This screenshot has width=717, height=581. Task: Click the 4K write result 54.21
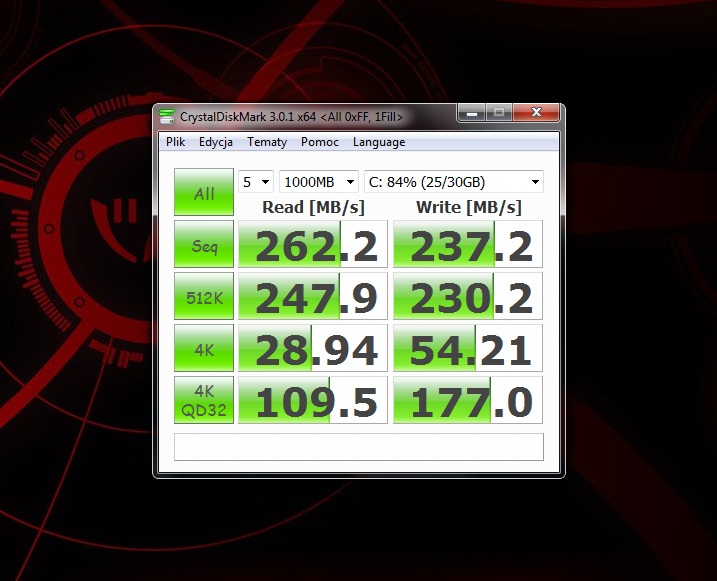[468, 348]
